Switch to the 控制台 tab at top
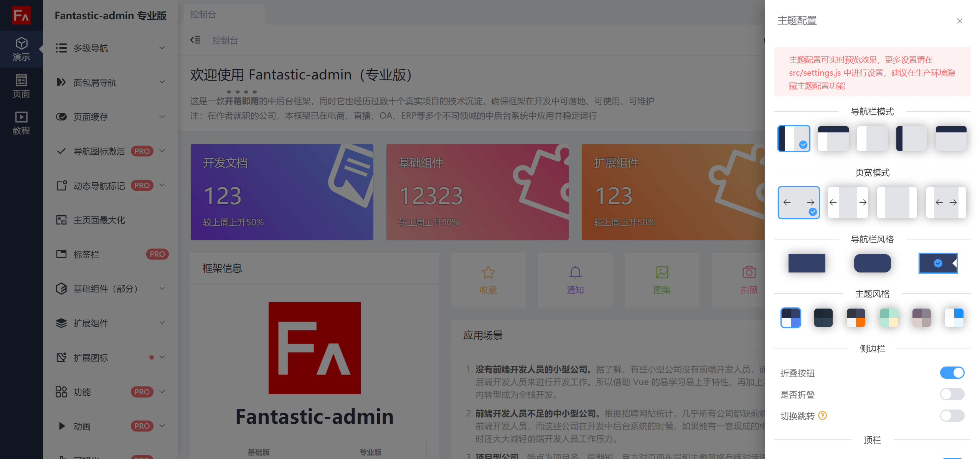This screenshot has width=980, height=459. point(224,15)
